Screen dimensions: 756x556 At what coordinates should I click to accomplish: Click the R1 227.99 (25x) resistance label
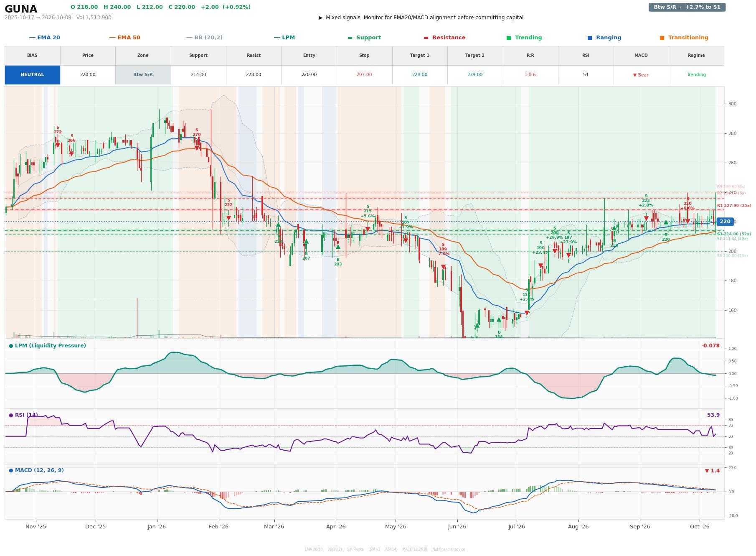click(733, 206)
